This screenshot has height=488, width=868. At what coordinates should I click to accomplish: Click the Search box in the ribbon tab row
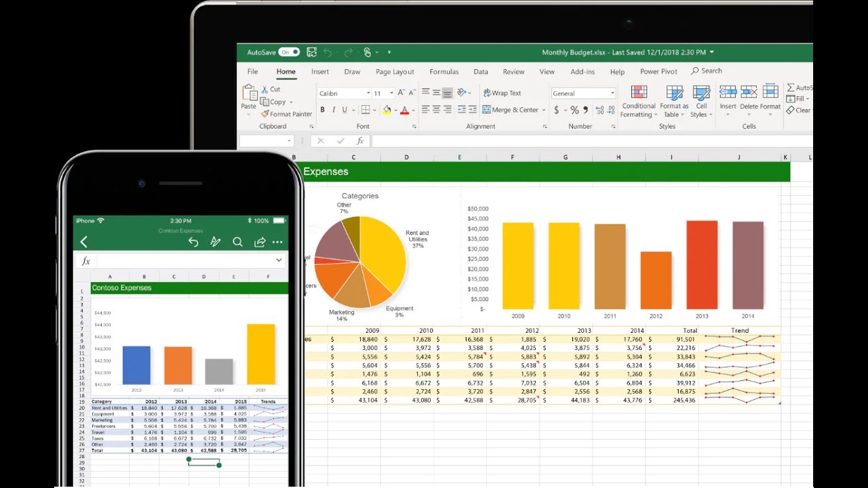(707, 71)
